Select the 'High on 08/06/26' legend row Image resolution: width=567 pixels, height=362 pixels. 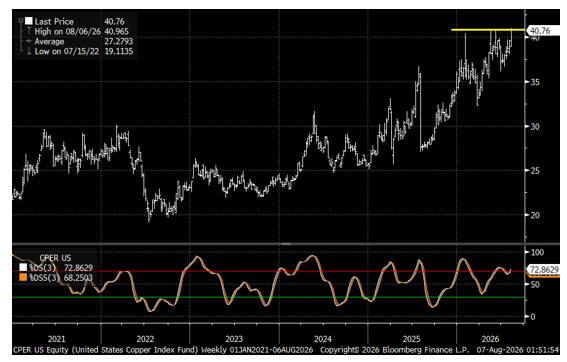click(68, 31)
